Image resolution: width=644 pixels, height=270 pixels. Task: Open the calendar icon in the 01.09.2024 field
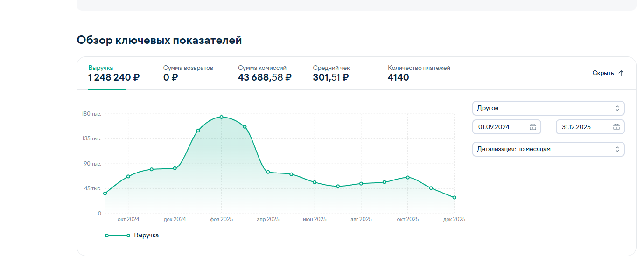532,127
